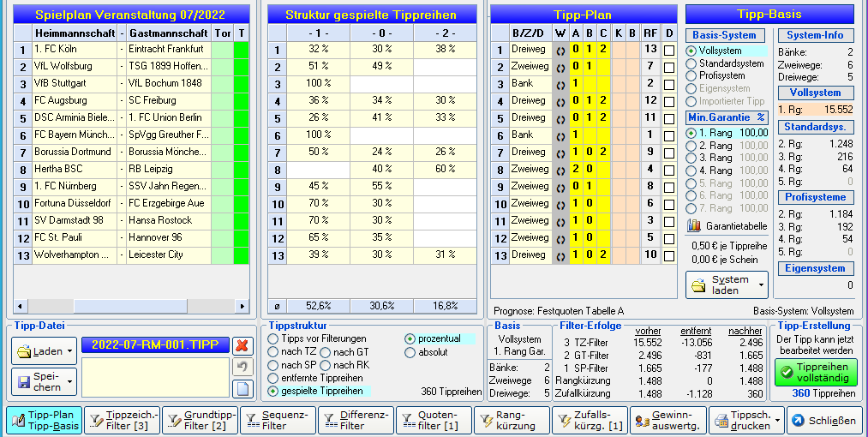
Task: Click the 2022-07-RM-001.TIPP file name field
Action: tap(155, 344)
